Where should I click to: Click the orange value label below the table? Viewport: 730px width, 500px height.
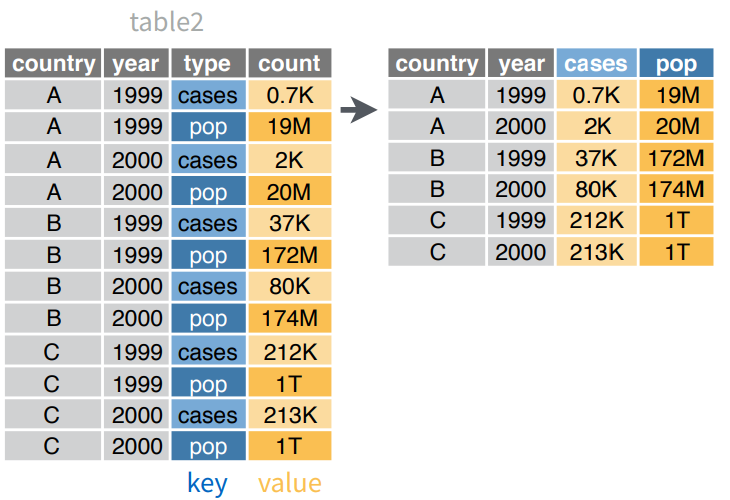click(x=290, y=484)
